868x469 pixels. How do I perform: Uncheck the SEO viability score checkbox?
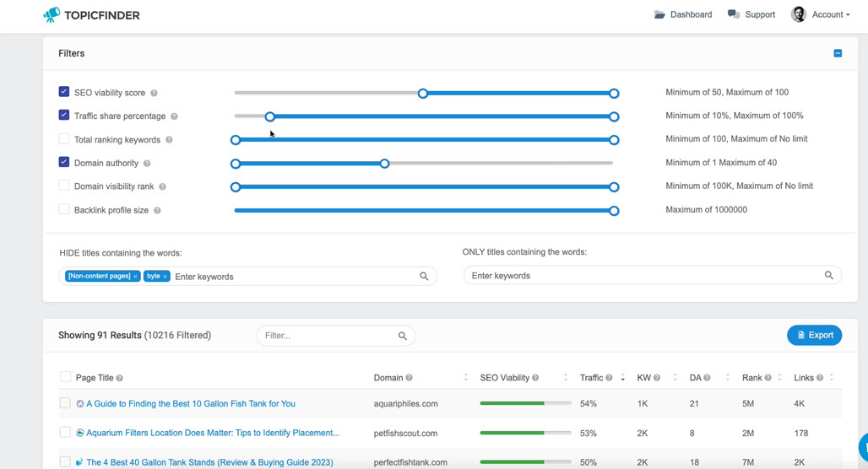pyautogui.click(x=64, y=92)
